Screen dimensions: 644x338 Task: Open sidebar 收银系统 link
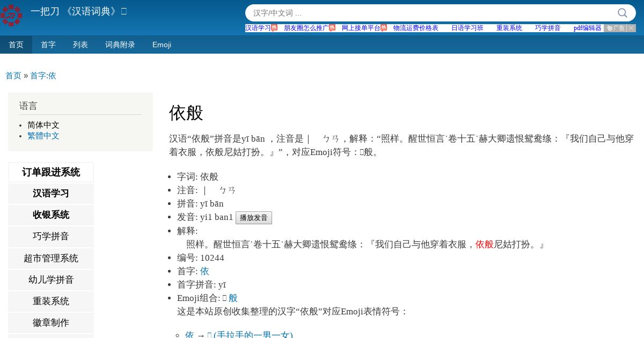pos(51,215)
